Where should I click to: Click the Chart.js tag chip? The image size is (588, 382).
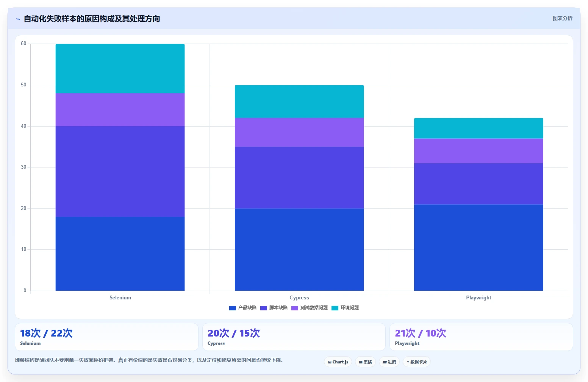tap(338, 362)
